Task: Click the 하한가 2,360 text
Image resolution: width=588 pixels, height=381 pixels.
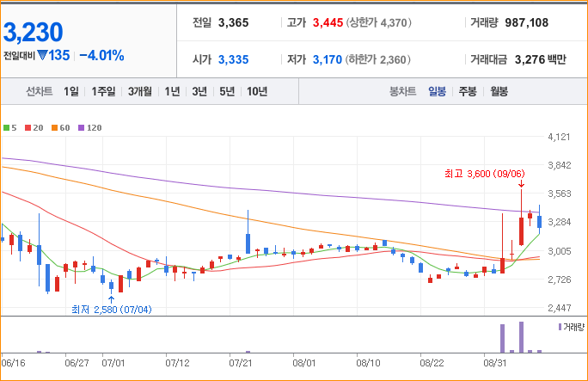Action: click(x=378, y=59)
